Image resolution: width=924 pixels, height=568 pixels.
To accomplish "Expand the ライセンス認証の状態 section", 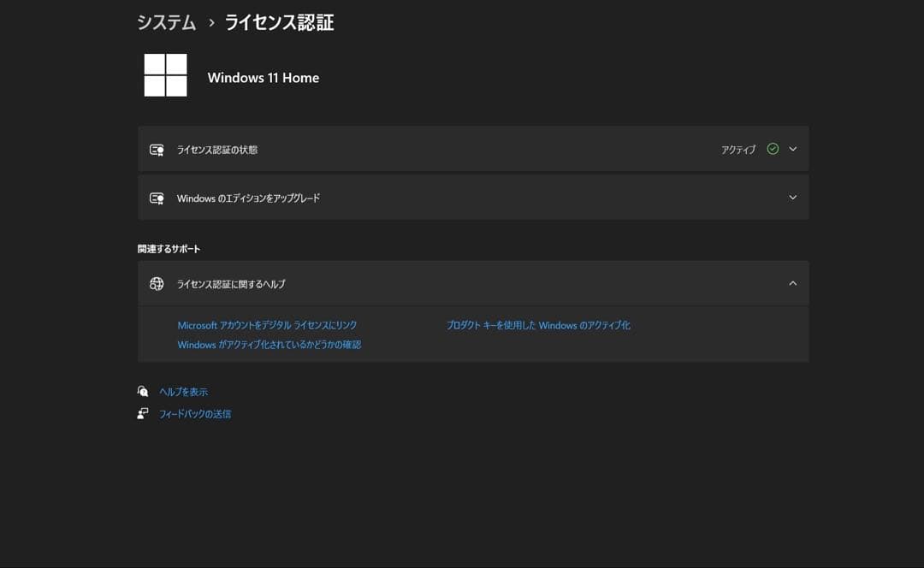I will (x=792, y=149).
